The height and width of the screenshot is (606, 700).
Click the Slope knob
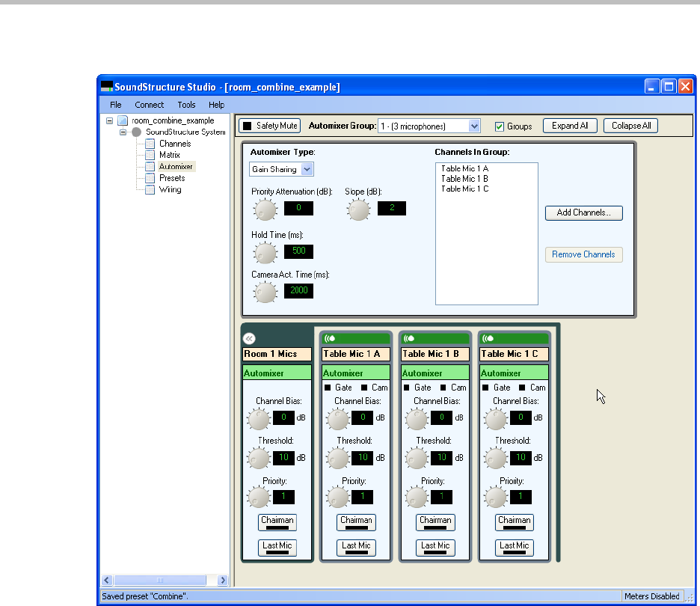tap(358, 210)
